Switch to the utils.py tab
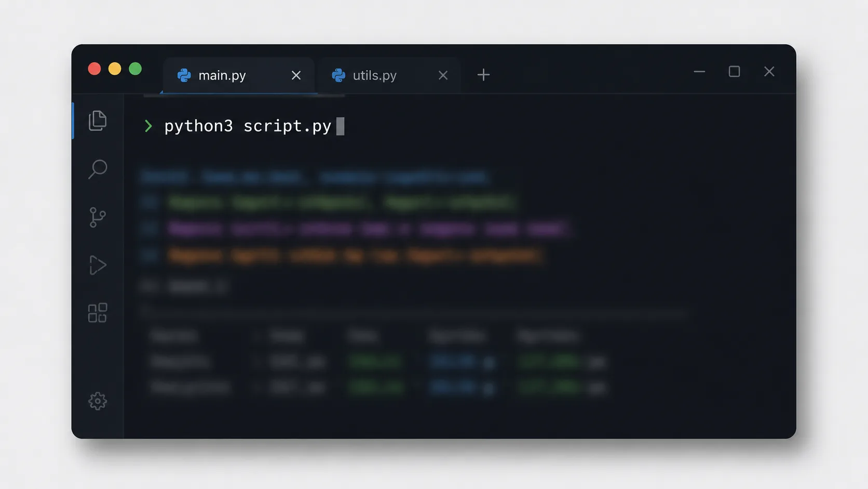Viewport: 868px width, 489px height. tap(388, 75)
